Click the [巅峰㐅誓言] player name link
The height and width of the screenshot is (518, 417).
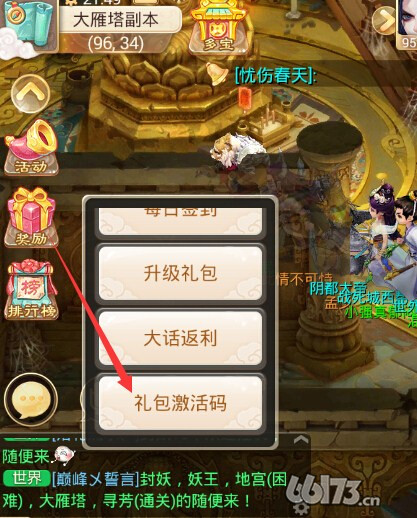[x=95, y=479]
